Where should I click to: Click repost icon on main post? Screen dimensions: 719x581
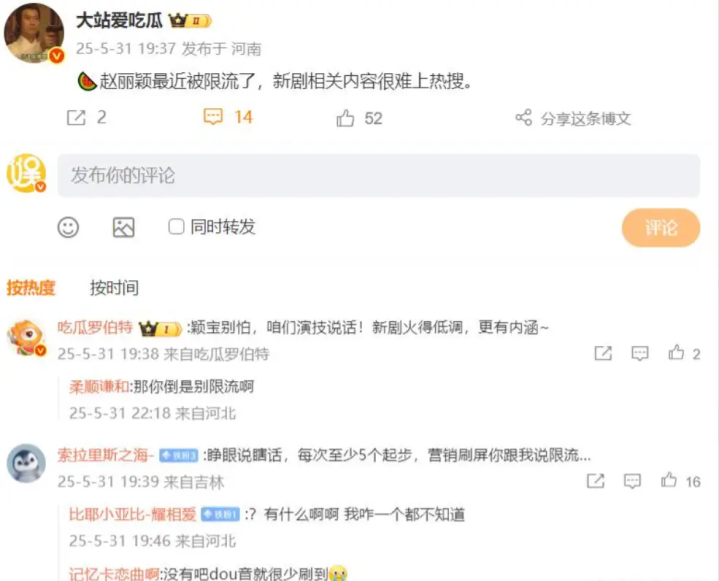pyautogui.click(x=76, y=118)
